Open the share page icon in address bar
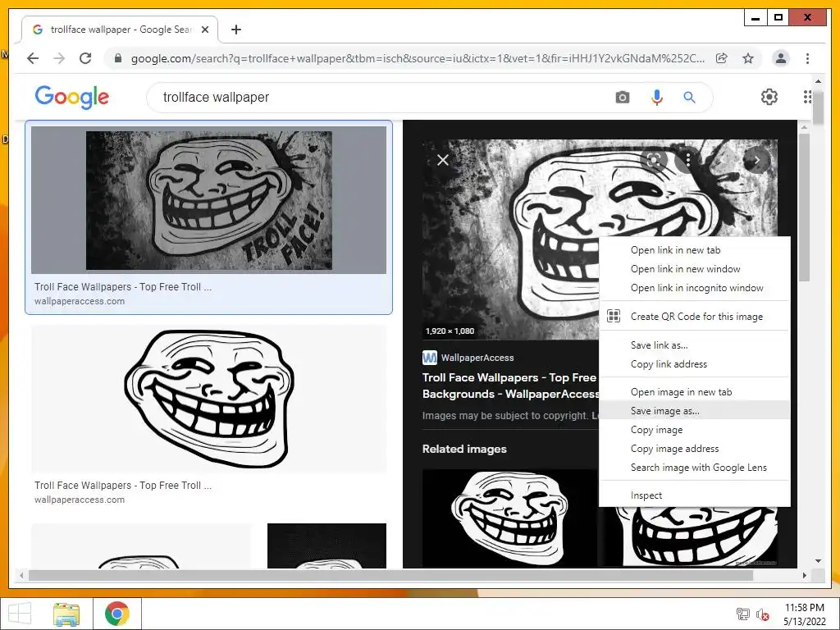Image resolution: width=840 pixels, height=630 pixels. tap(722, 58)
